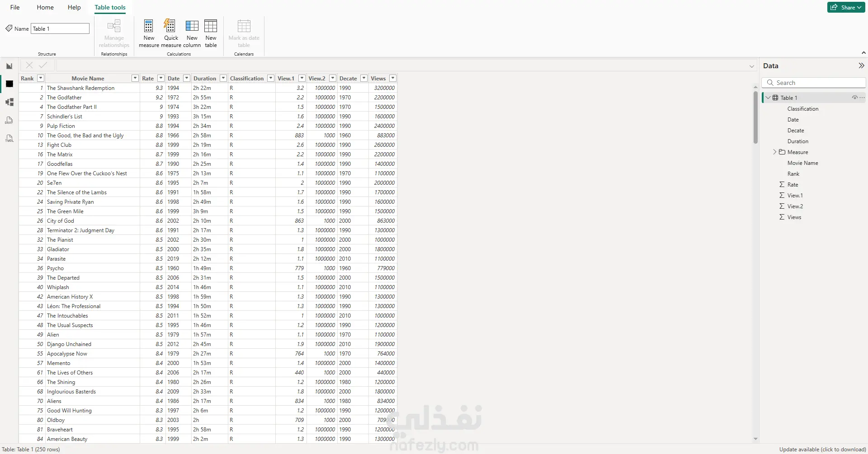Select Date field in Data pane
Screen dimensions: 868x454
coord(793,119)
